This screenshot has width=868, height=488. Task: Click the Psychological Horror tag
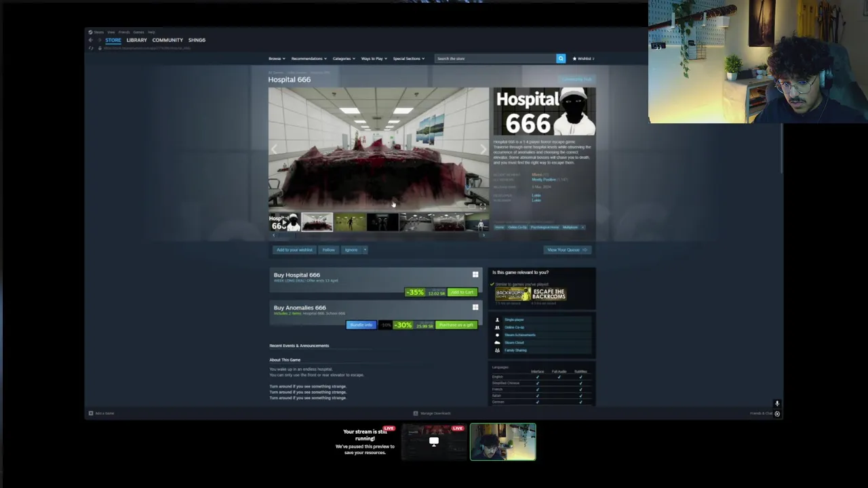[545, 227]
